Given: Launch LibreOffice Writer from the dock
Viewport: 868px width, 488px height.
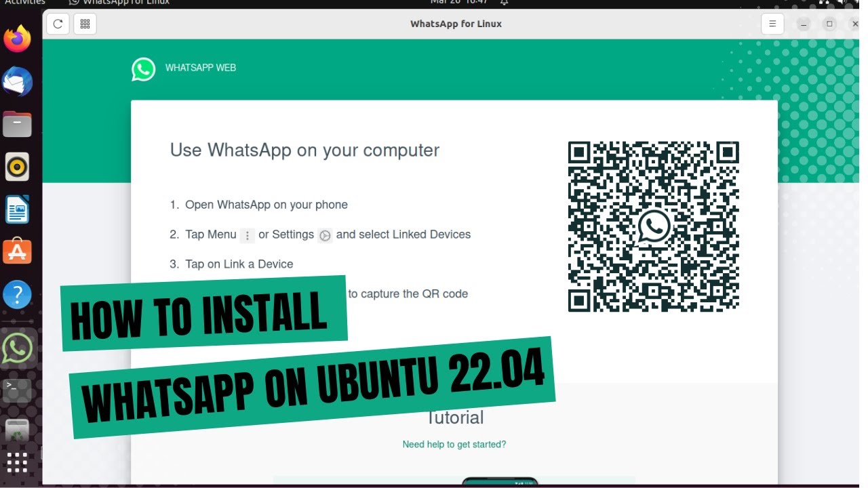Looking at the screenshot, I should pyautogui.click(x=18, y=209).
